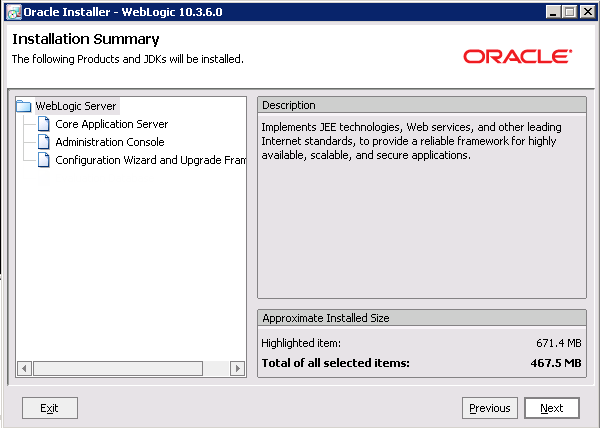Proceed with the Next button
Image resolution: width=600 pixels, height=428 pixels.
(x=552, y=408)
